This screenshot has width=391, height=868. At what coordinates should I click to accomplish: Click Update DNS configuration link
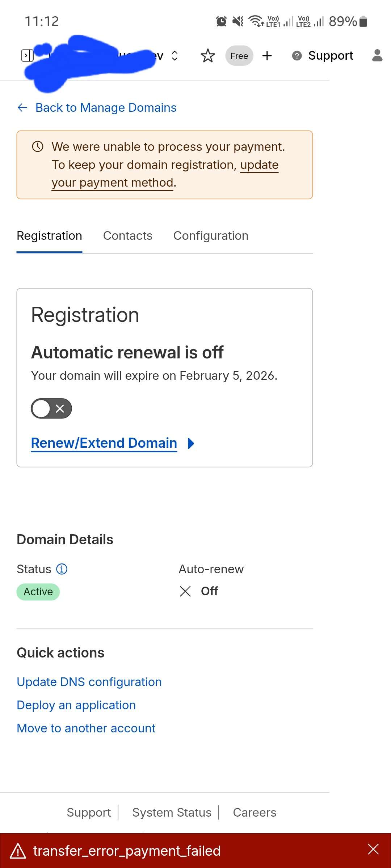click(x=89, y=682)
